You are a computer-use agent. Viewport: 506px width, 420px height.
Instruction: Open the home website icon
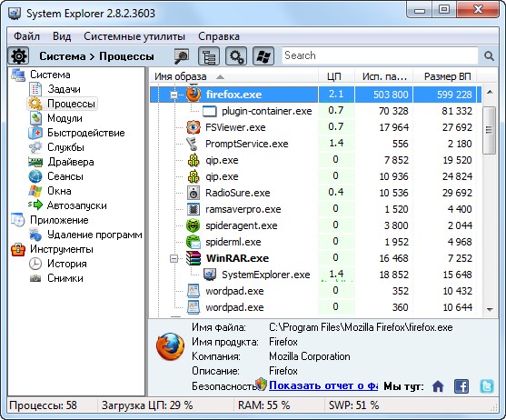pos(438,386)
